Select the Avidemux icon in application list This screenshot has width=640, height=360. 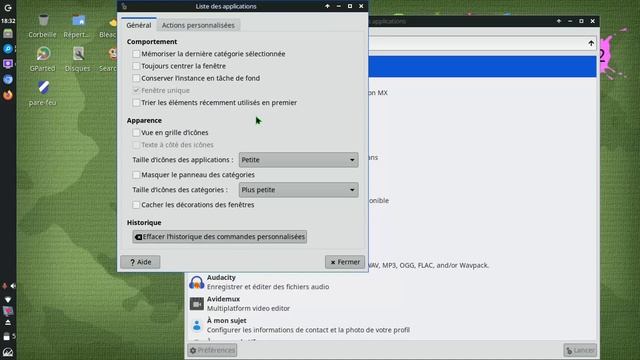click(x=196, y=304)
